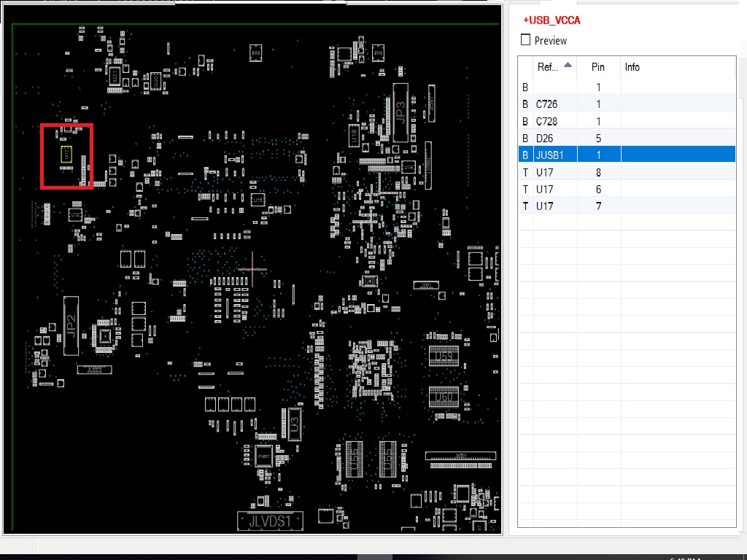Screen dimensions: 747x560
Task: Select the first row with blank reference
Action: (627, 87)
